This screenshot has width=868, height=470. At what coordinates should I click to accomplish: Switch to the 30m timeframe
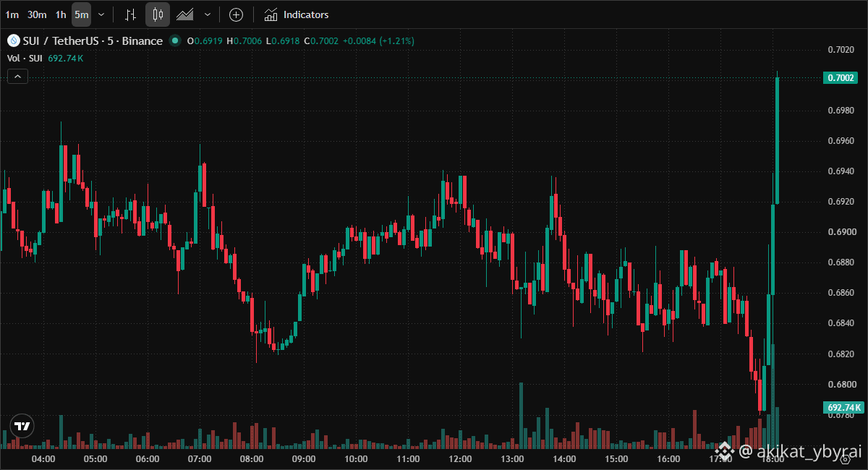click(37, 14)
